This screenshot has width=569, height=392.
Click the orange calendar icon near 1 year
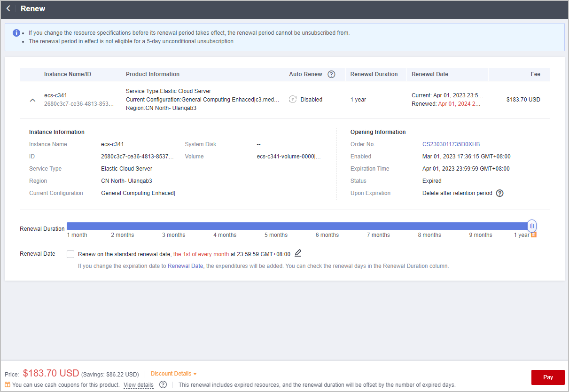coord(534,235)
